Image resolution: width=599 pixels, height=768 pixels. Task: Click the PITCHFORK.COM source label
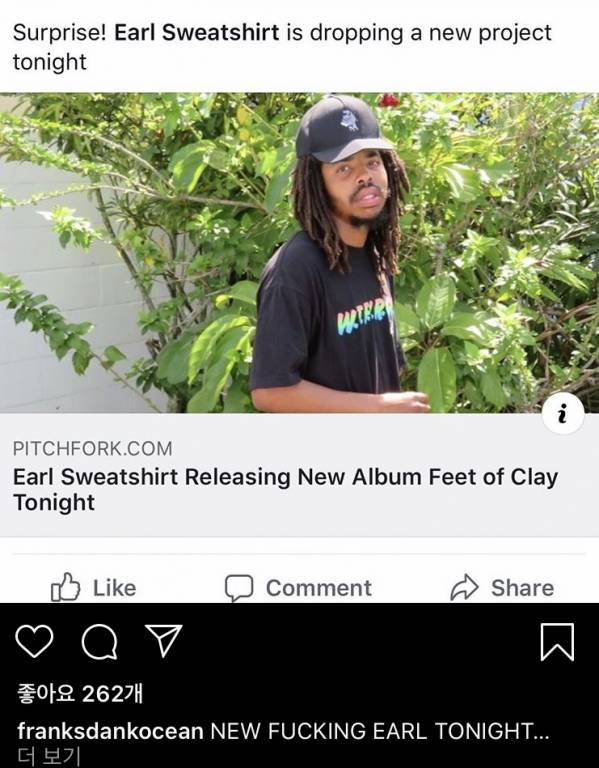(93, 449)
